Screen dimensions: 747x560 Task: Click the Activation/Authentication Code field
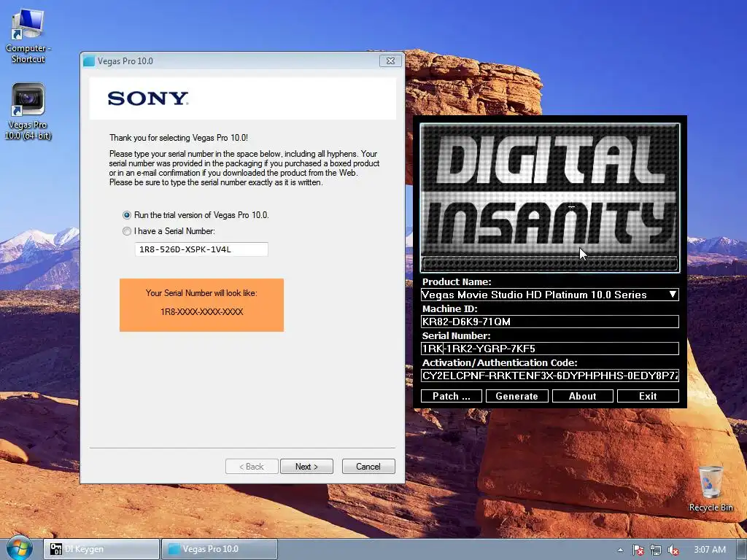coord(550,376)
